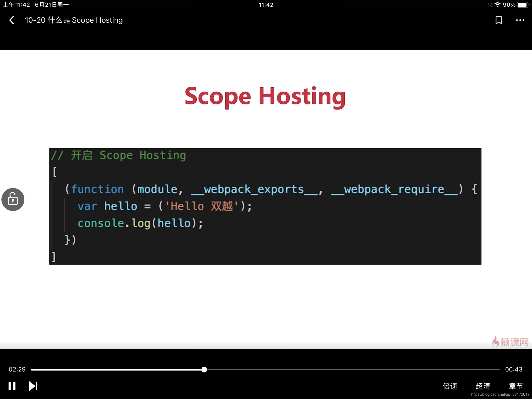
Task: Go back with the left chevron
Action: [x=11, y=20]
